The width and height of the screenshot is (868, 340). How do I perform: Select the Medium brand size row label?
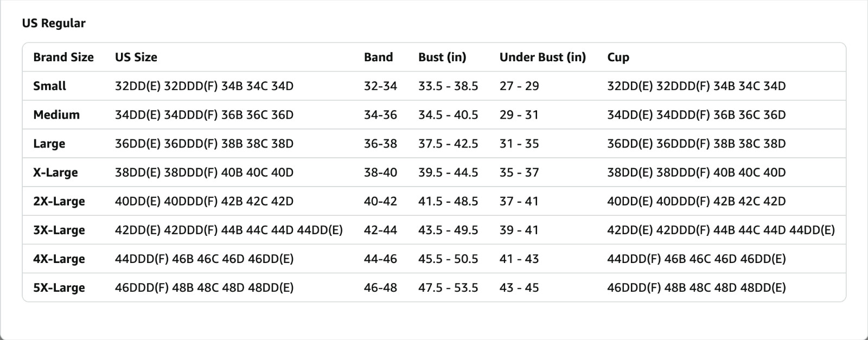[x=56, y=114]
